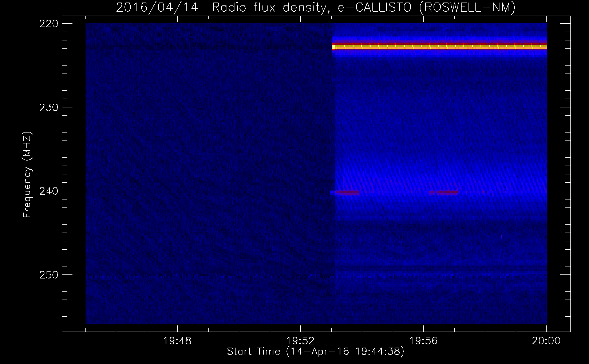
Task: Click the "Start Time (14-Apr-16 19:44:38)" label
Action: [316, 352]
